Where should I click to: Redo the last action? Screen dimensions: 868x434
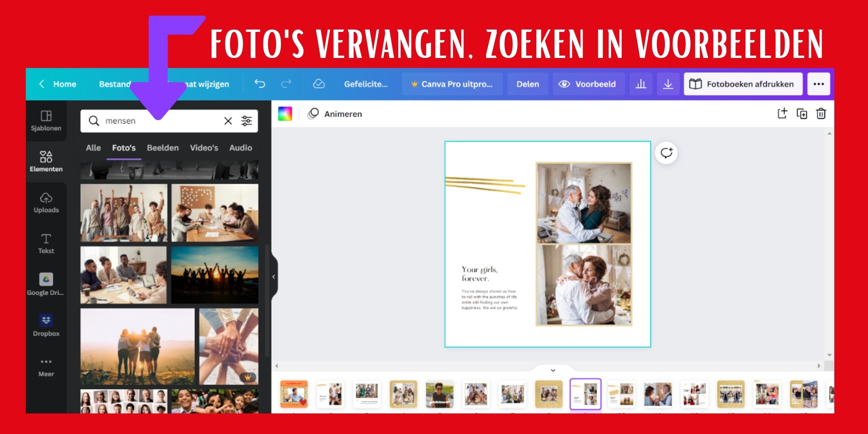point(286,84)
